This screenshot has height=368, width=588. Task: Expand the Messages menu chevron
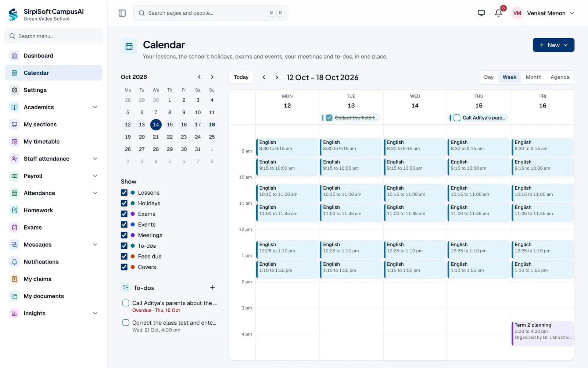(95, 244)
